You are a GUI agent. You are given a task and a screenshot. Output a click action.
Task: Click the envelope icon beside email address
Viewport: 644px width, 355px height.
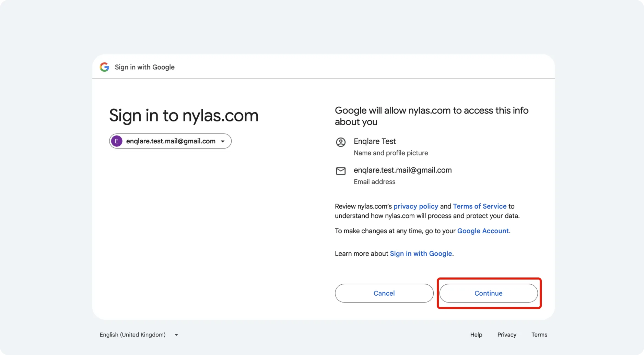(x=341, y=171)
